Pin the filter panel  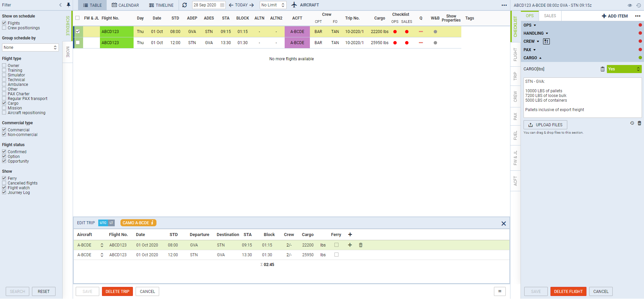(x=68, y=5)
